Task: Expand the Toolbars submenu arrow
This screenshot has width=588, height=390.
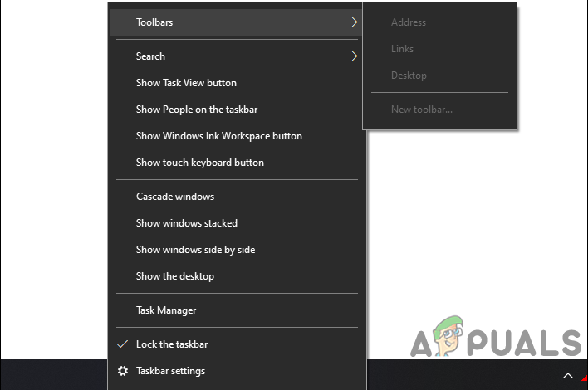Action: point(354,22)
